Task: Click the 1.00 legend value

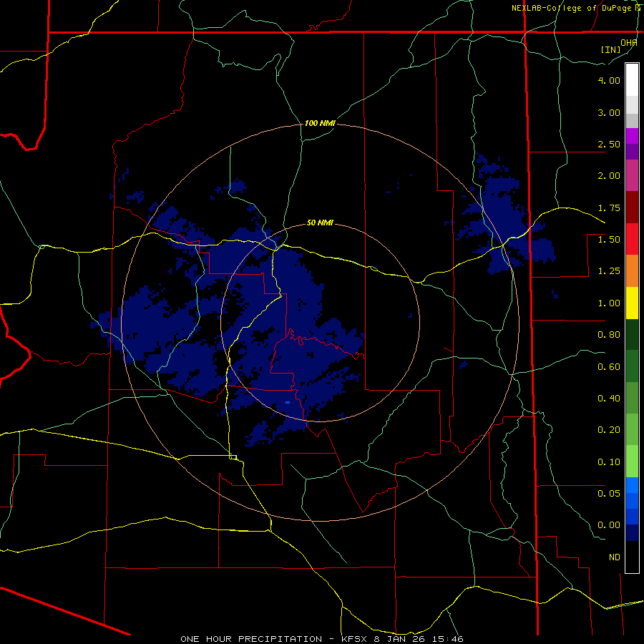Action: point(609,303)
